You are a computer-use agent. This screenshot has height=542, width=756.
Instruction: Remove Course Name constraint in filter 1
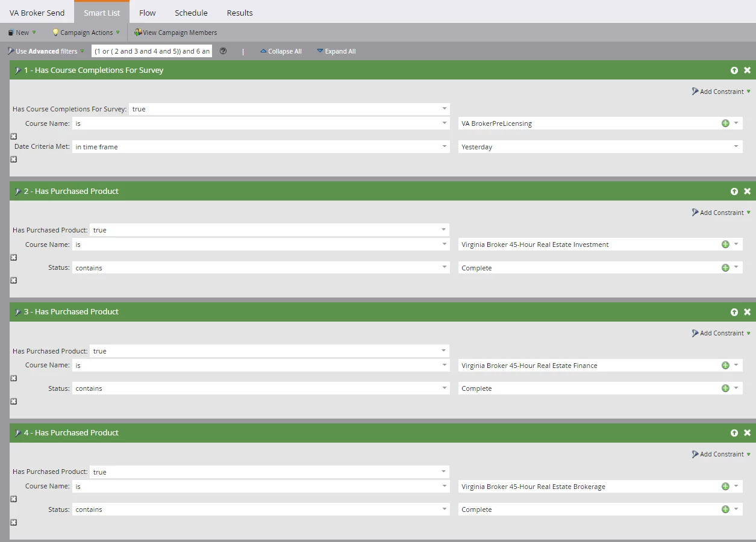(x=14, y=137)
